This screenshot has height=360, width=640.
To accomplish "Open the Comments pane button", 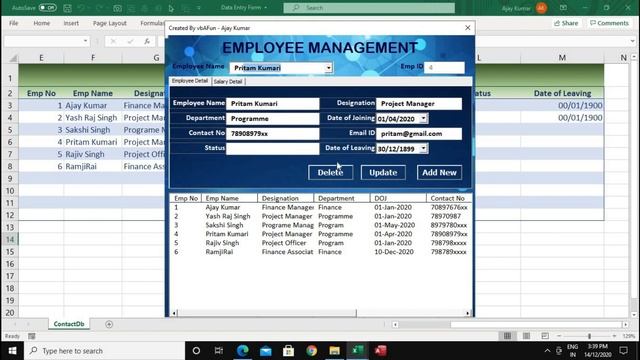I will [609, 23].
